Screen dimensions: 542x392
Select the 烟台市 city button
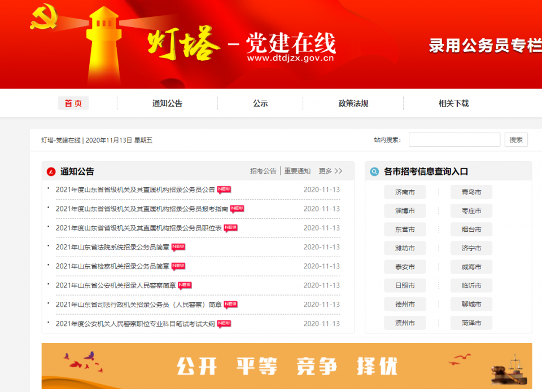[x=471, y=230]
